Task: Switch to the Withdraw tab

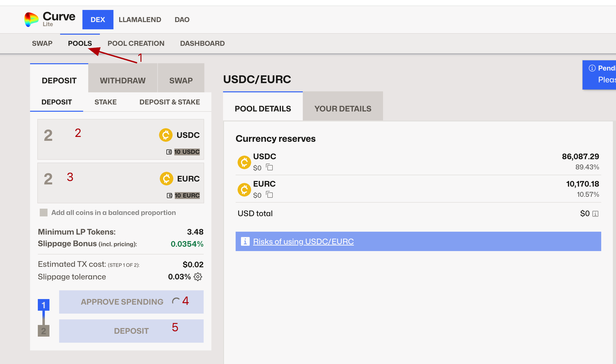Action: point(122,80)
